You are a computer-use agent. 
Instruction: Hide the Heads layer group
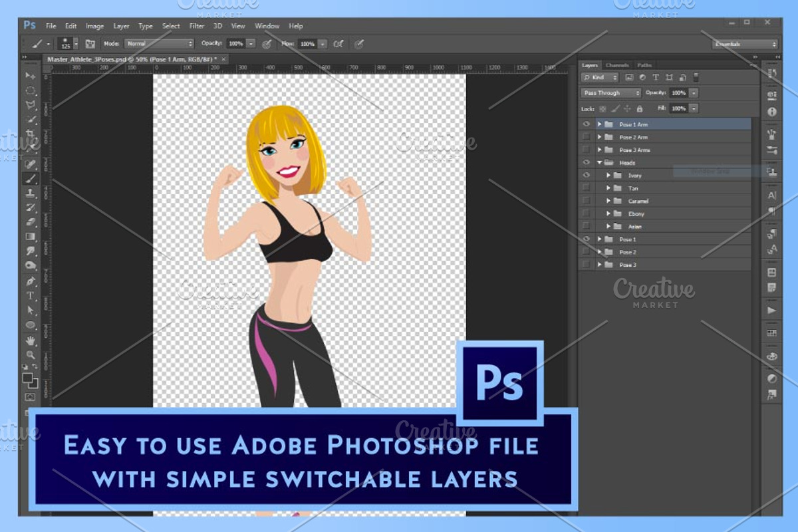586,162
